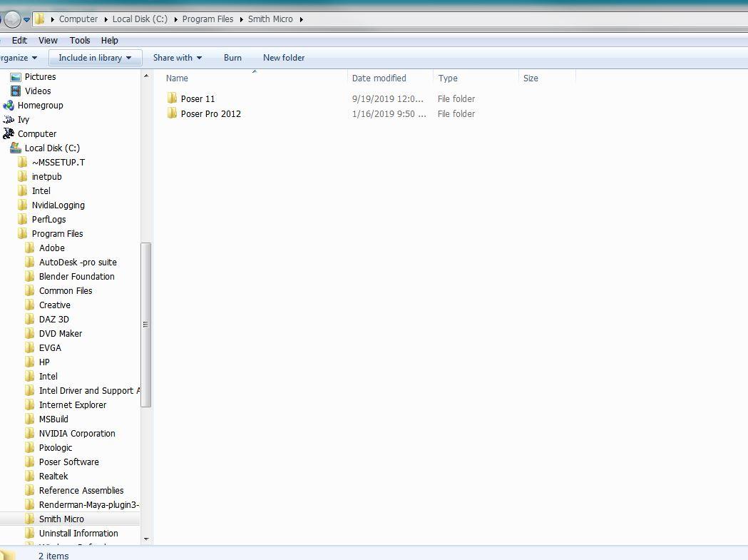This screenshot has width=748, height=560.
Task: Click the folder icon in address bar
Action: 40,19
